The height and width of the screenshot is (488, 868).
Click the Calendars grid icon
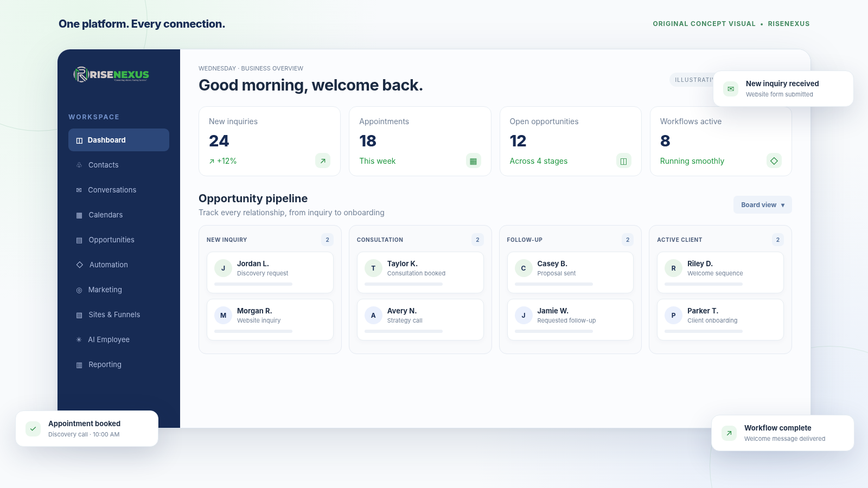coord(79,215)
